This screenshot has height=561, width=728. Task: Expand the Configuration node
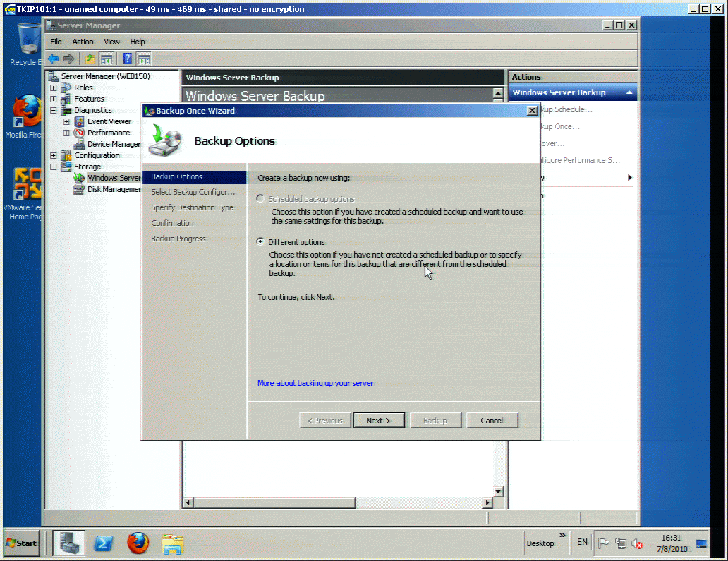point(54,155)
